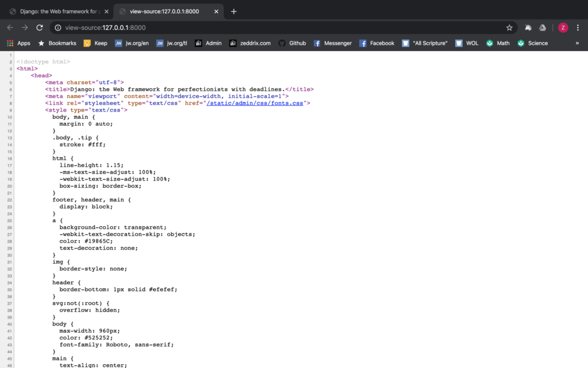Switch to the view-source:127.0.0.1:8000 tab
588x368 pixels.
point(168,11)
